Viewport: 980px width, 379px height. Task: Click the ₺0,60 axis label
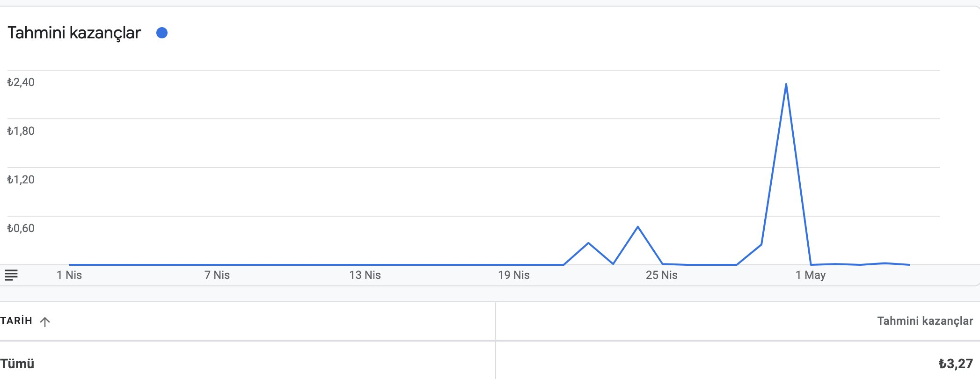[x=21, y=228]
